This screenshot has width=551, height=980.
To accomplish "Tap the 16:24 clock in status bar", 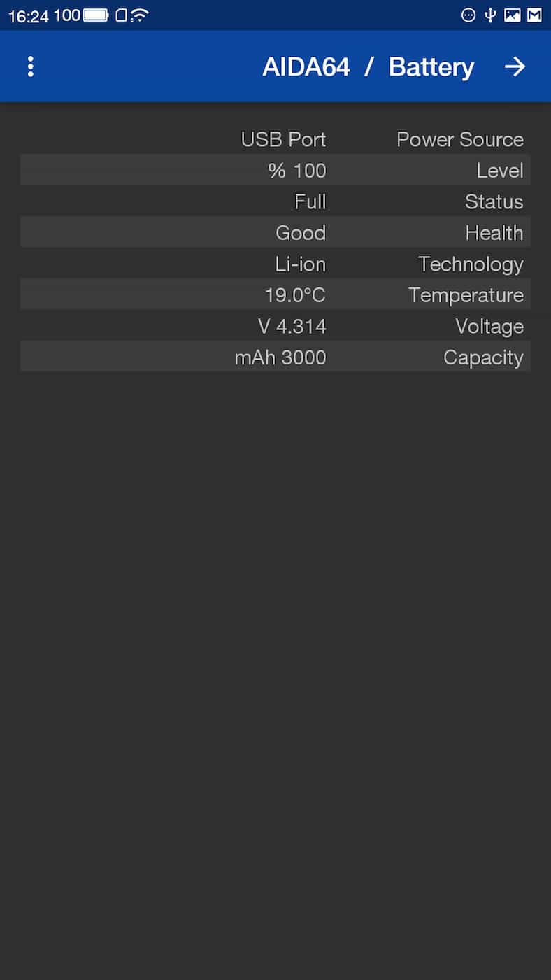I will pos(28,16).
